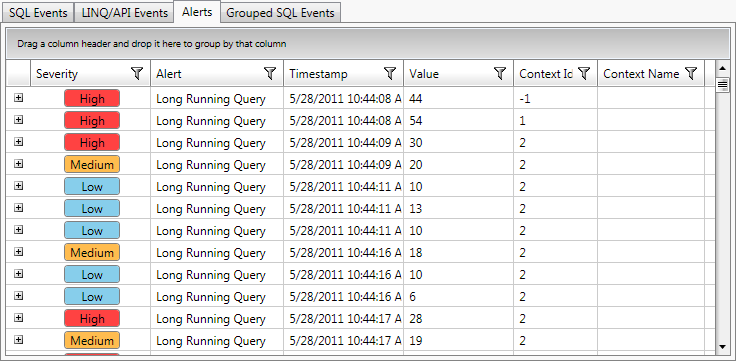Click the Low badge in the value 13 row

92,208
